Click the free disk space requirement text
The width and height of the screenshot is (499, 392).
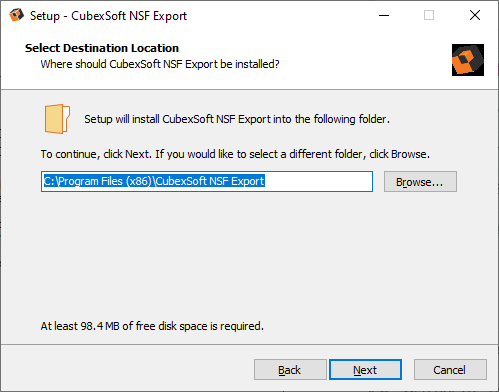pyautogui.click(x=152, y=326)
